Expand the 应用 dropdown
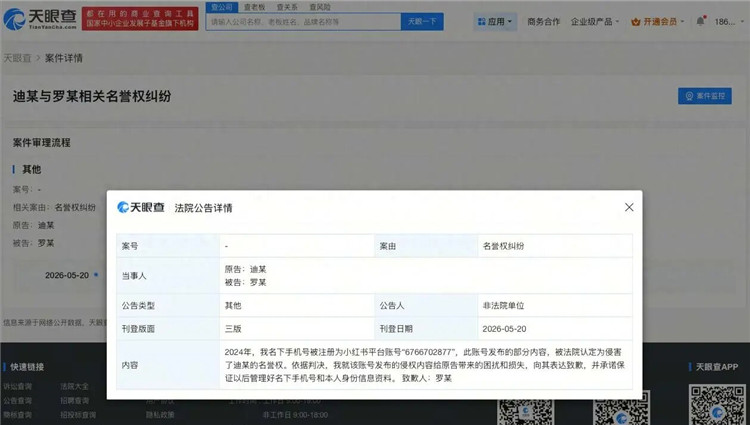This screenshot has width=750, height=425. tap(495, 22)
